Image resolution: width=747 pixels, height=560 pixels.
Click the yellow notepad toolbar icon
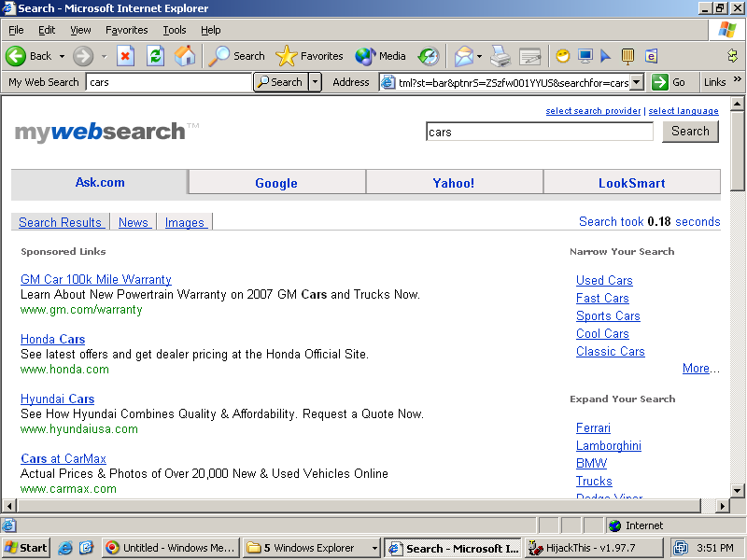(x=627, y=56)
